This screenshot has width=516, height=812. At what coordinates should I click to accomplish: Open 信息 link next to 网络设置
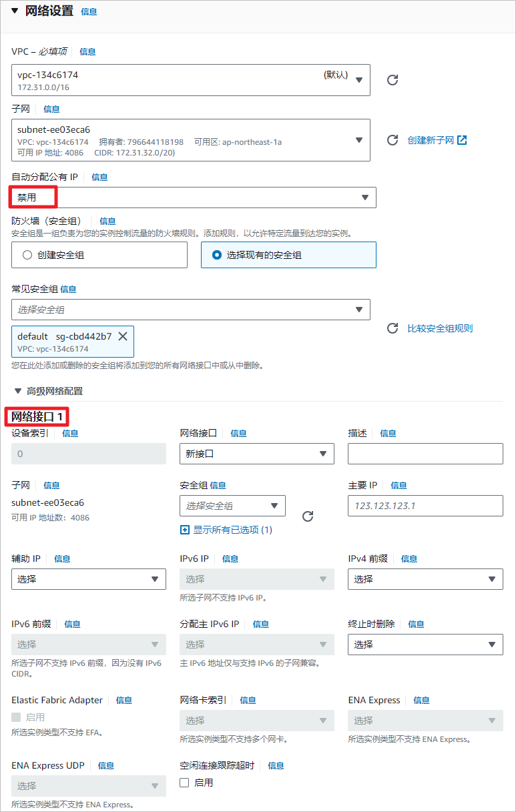pyautogui.click(x=89, y=12)
